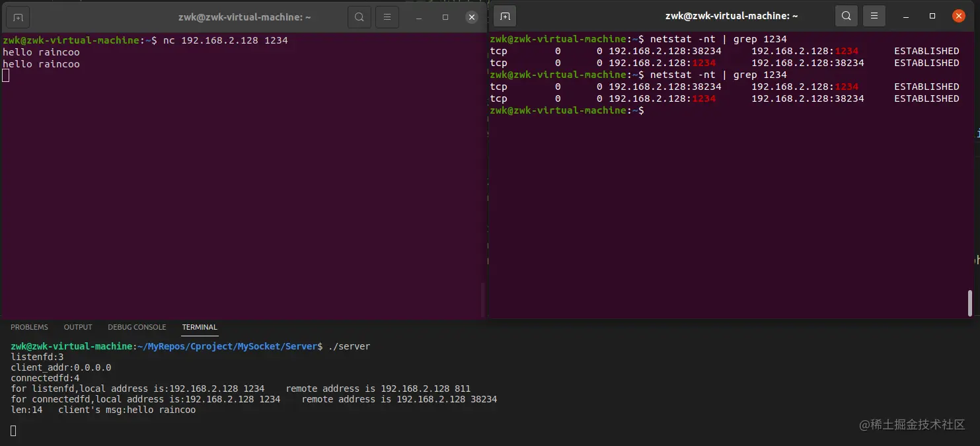Open new tab in left terminal window
This screenshot has width=980, height=446.
pyautogui.click(x=18, y=17)
